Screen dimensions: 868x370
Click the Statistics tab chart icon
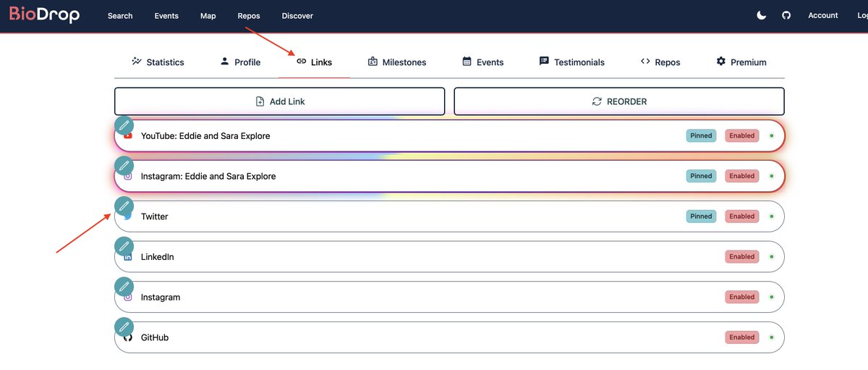(137, 62)
